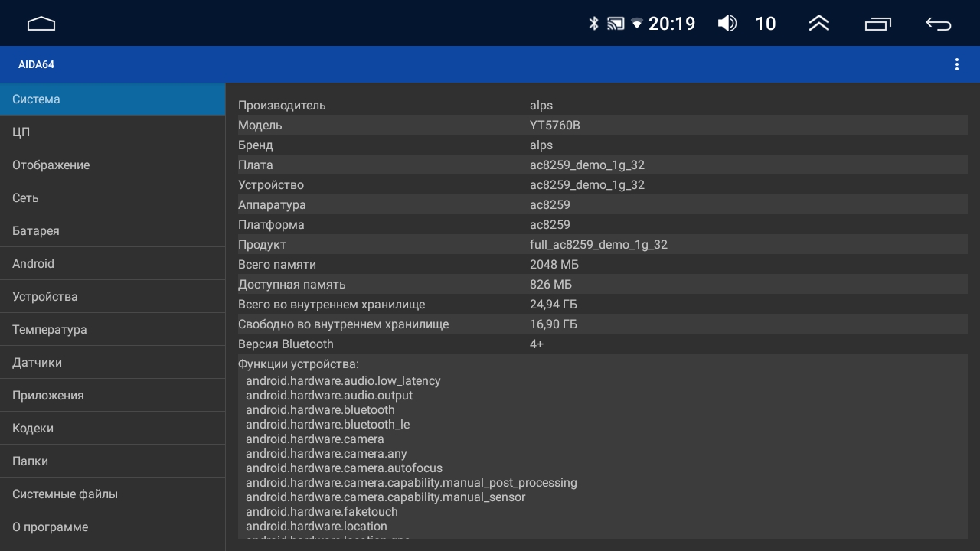Tap the Home icon in status bar
Image resolution: width=980 pixels, height=551 pixels.
click(x=41, y=24)
